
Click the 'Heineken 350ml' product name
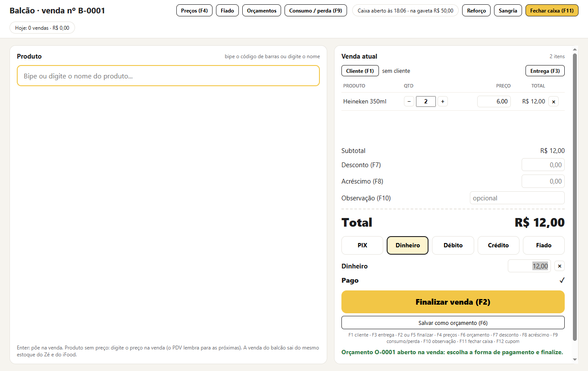(x=365, y=102)
